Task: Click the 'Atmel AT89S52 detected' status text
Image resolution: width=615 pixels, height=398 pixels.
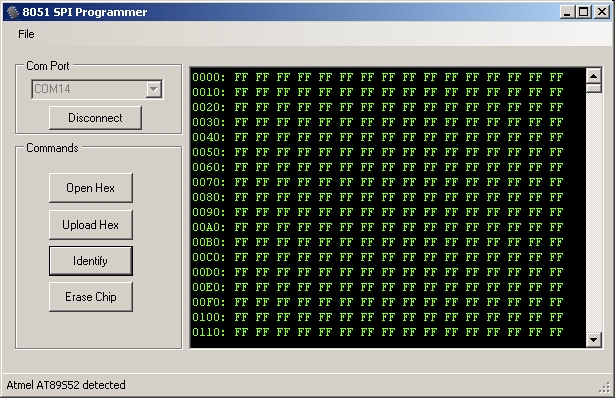Action: pyautogui.click(x=66, y=385)
